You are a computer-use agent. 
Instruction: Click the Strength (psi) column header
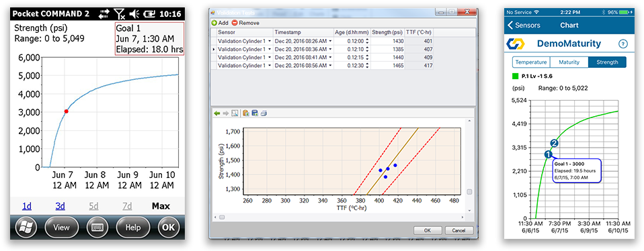coord(388,32)
